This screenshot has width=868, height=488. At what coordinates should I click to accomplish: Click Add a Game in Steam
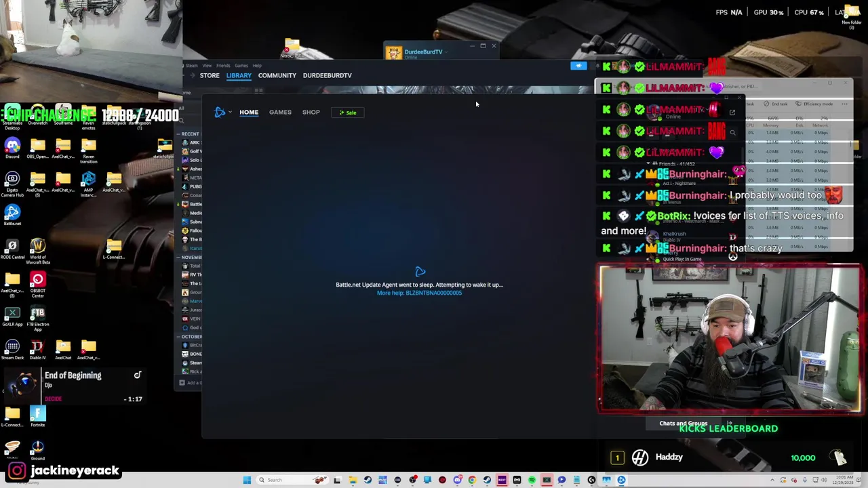click(190, 383)
